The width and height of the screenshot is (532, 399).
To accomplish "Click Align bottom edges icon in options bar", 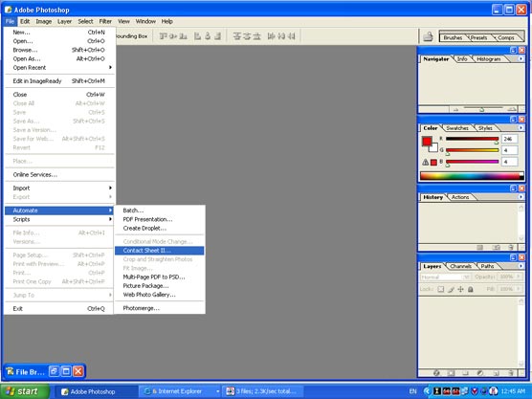I will tap(183, 36).
